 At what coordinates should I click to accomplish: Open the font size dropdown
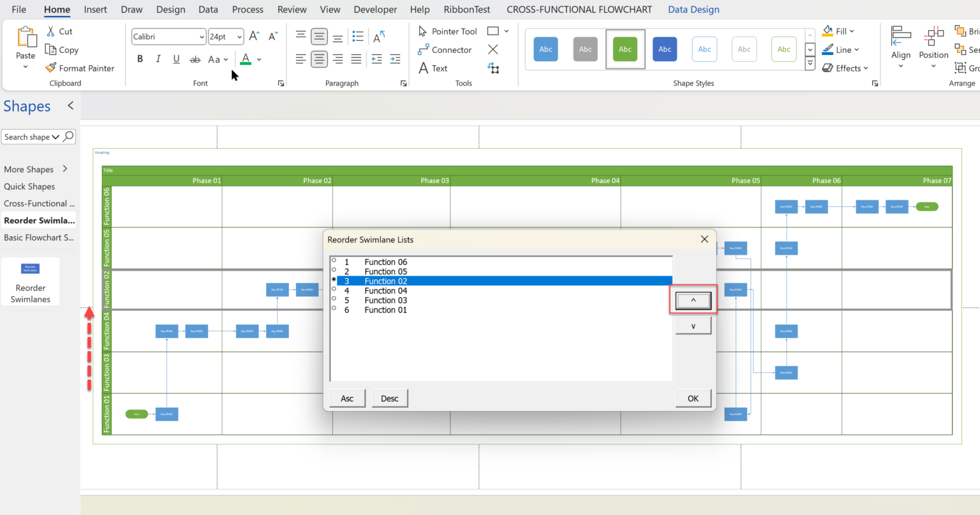point(240,36)
